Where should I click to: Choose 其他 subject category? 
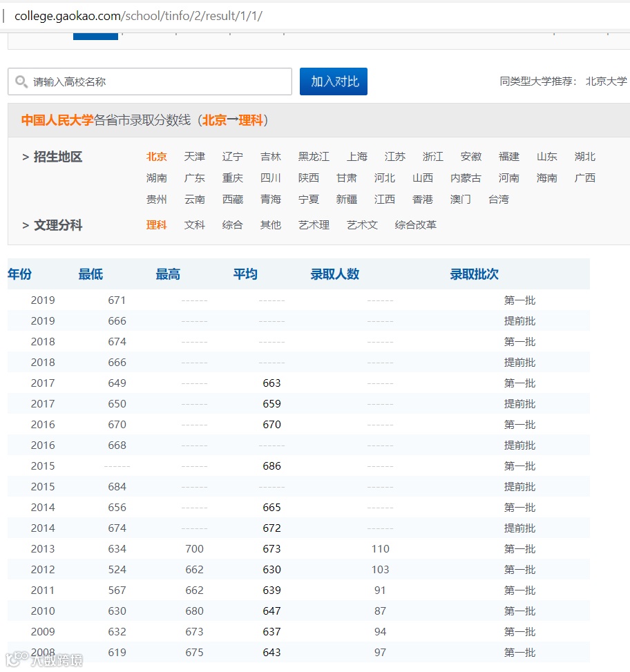271,225
